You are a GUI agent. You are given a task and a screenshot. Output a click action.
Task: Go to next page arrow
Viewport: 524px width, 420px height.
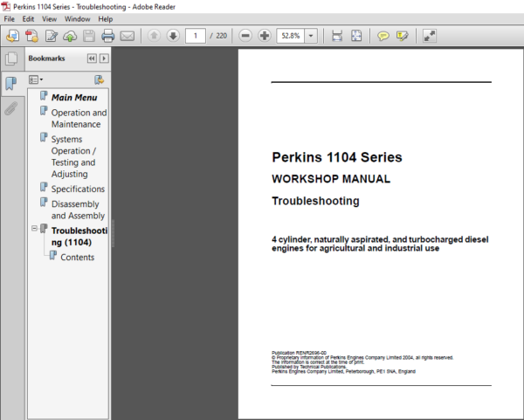[x=173, y=36]
